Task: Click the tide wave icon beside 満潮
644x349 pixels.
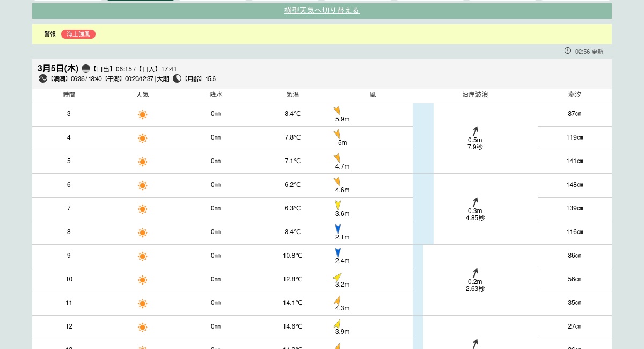Action: 43,78
